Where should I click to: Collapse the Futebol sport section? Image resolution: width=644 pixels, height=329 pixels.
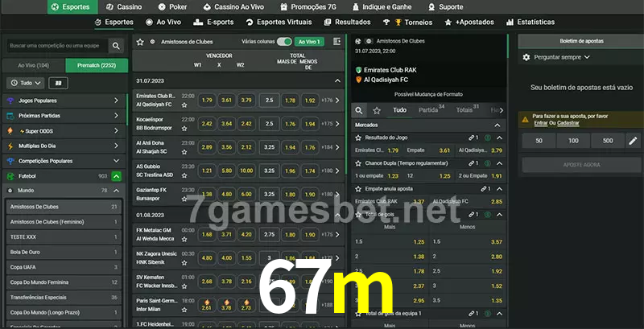pyautogui.click(x=117, y=175)
